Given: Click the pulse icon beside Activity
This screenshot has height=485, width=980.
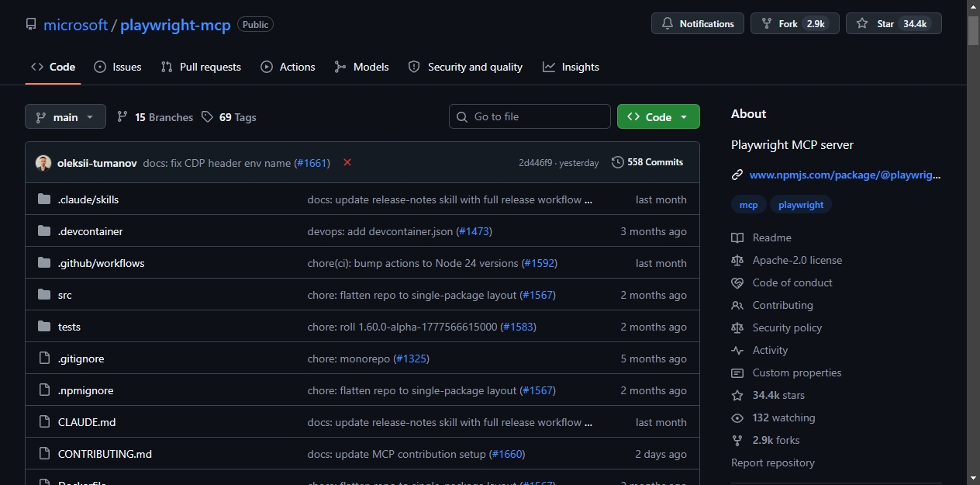Looking at the screenshot, I should pos(737,350).
